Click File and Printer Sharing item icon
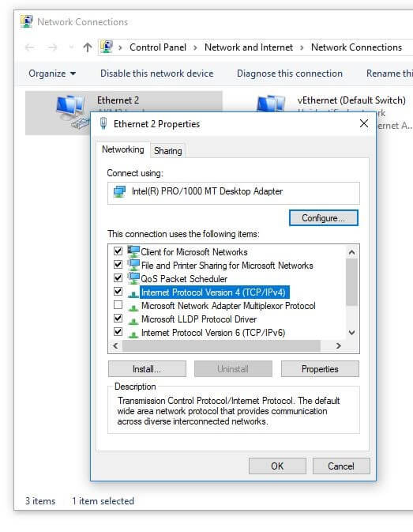 click(133, 265)
